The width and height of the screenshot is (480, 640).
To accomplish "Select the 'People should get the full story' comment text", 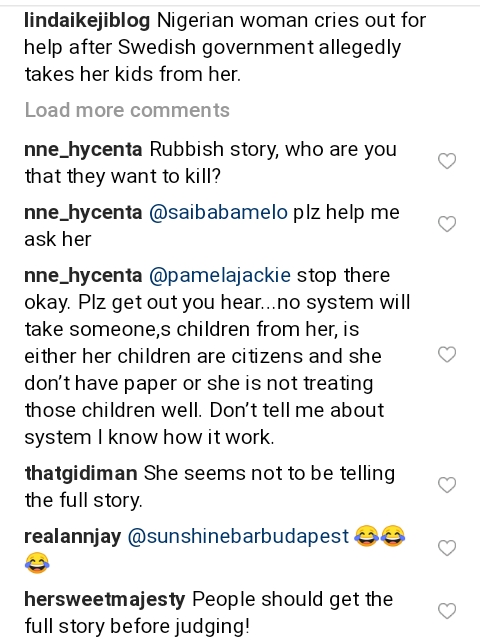I will coord(209,612).
